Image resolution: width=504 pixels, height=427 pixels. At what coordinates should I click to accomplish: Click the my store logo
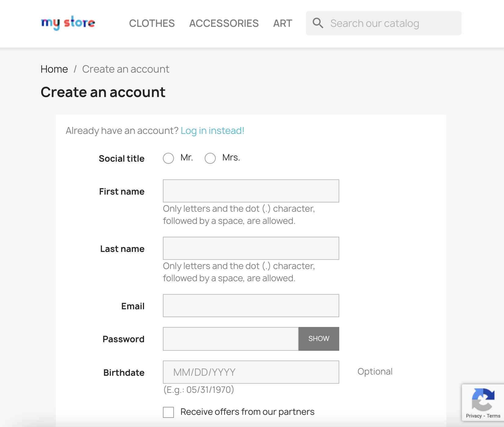pos(68,22)
